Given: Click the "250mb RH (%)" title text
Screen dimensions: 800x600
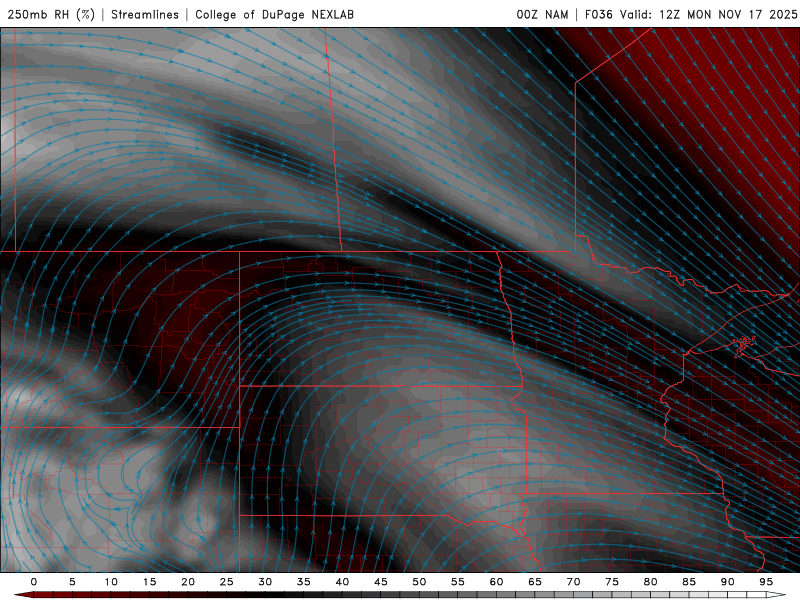Looking at the screenshot, I should (51, 14).
